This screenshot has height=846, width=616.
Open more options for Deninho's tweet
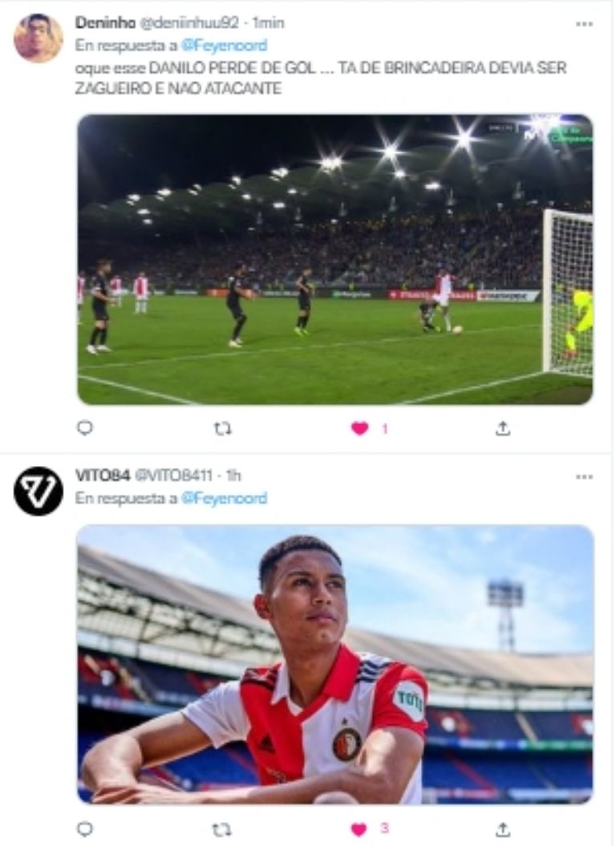click(584, 24)
